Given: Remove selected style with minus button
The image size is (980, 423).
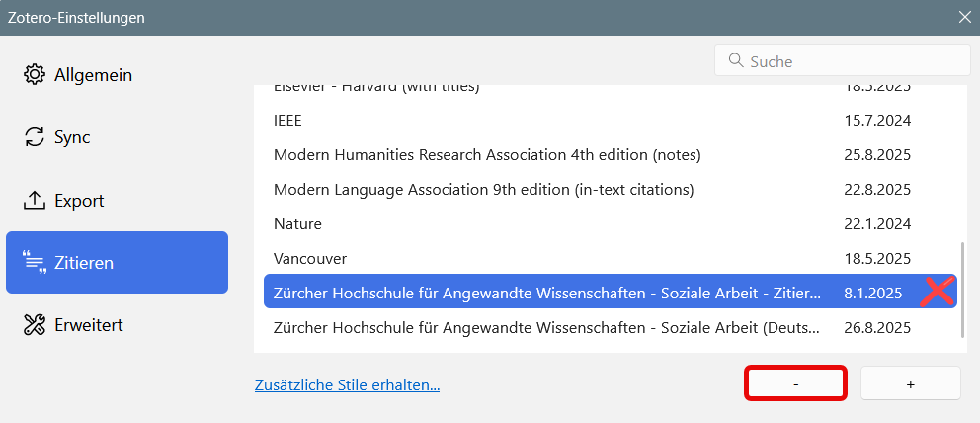Looking at the screenshot, I should pos(795,383).
